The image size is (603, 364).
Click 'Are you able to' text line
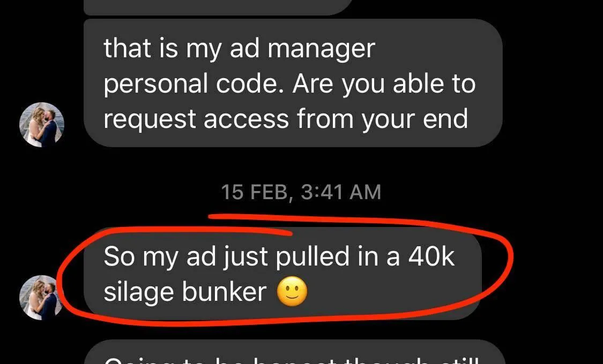pos(384,84)
